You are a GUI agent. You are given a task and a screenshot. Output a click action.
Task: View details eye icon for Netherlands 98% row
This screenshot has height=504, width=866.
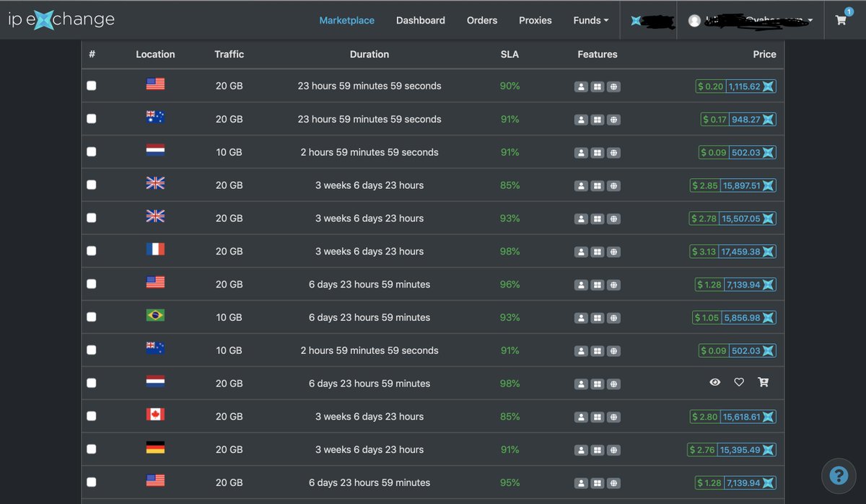coord(715,383)
